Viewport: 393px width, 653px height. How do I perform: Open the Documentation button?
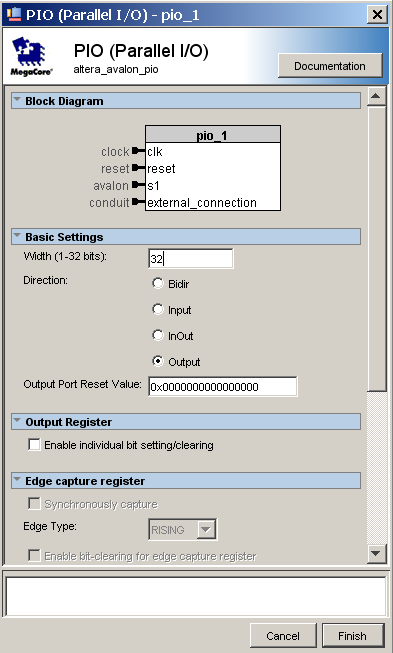[x=330, y=66]
